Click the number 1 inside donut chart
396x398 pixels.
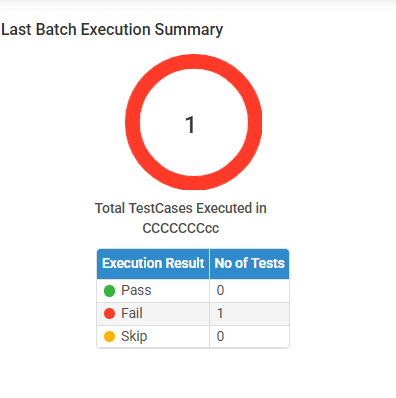(190, 125)
